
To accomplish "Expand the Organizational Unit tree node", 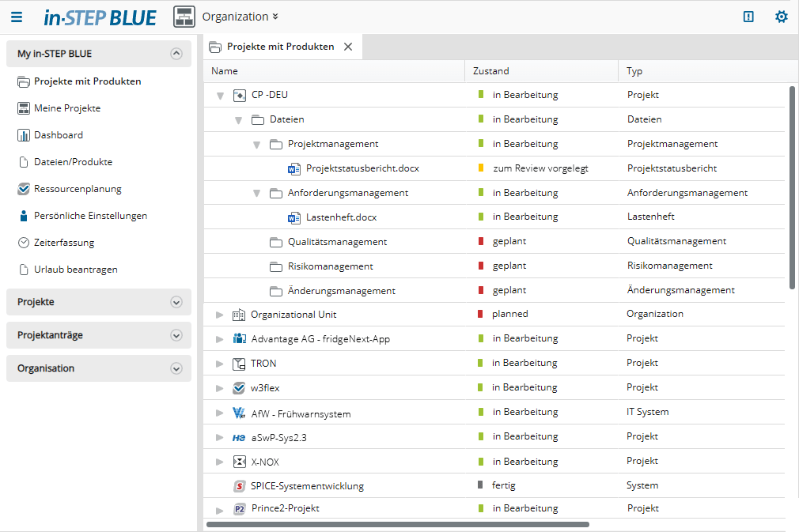I will 221,315.
